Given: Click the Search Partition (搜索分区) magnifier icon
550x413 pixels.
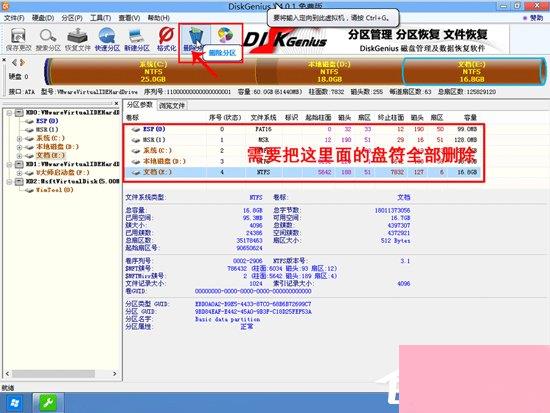Looking at the screenshot, I should 48,39.
